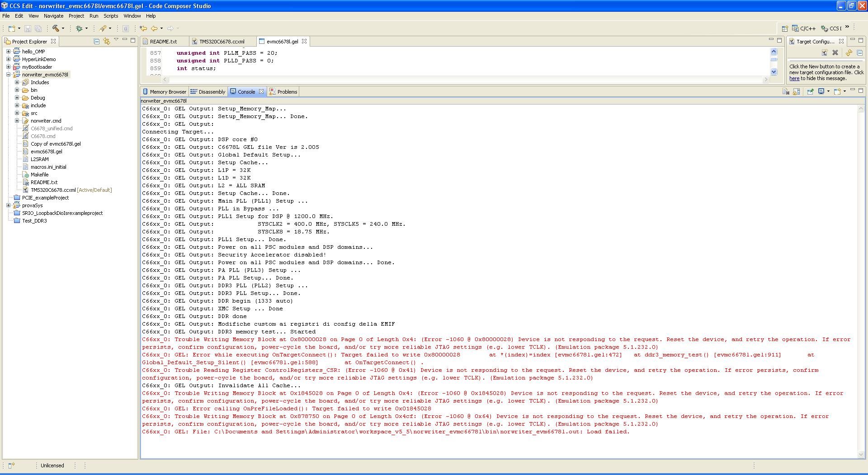
Task: Show hidden perspectives chevron
Action: (848, 27)
